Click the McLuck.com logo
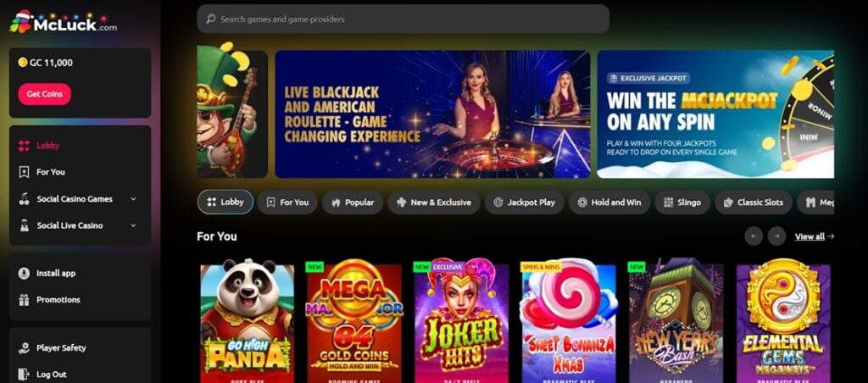 [63, 22]
